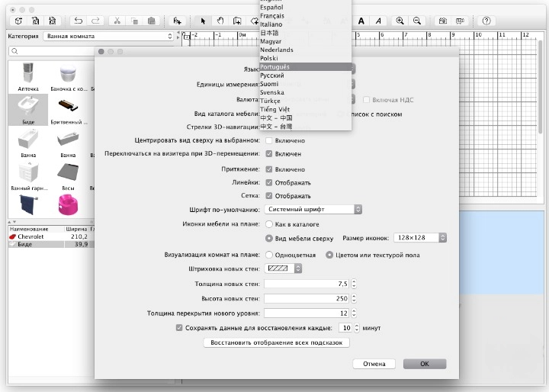Screen dimensions: 549x392
Task: Uncheck the Сетка Отображать checkbox
Action: click(x=268, y=196)
